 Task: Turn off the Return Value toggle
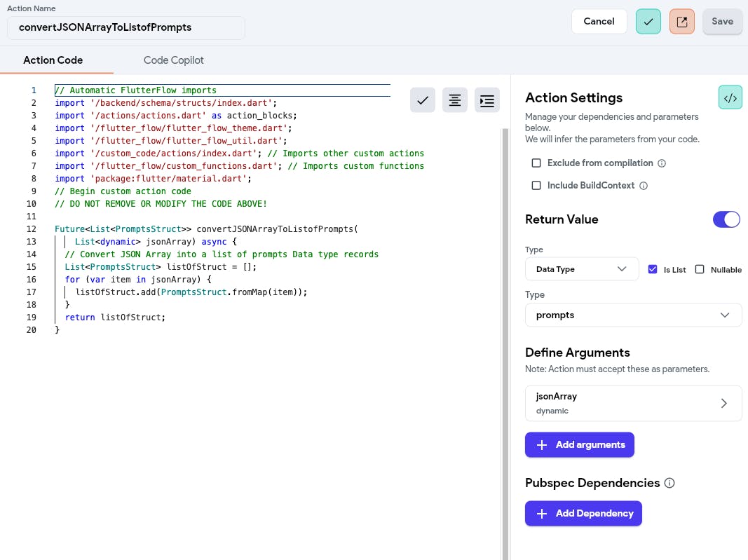point(726,219)
